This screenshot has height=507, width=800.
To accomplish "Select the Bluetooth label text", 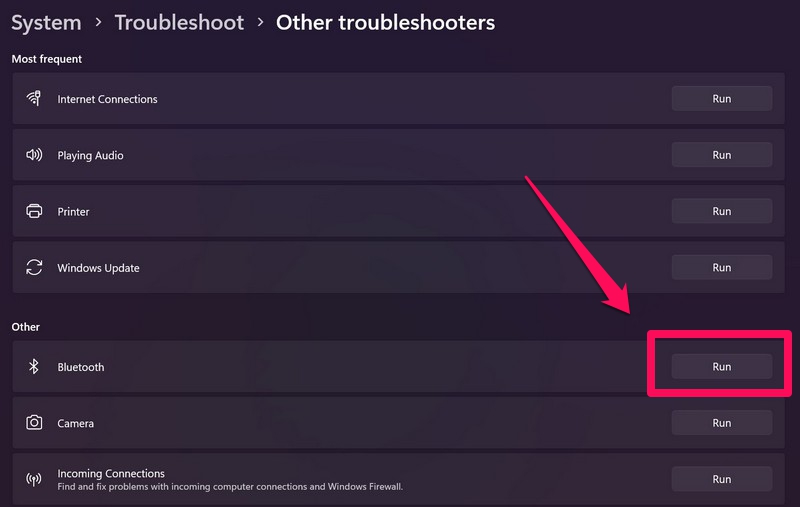I will (x=81, y=367).
